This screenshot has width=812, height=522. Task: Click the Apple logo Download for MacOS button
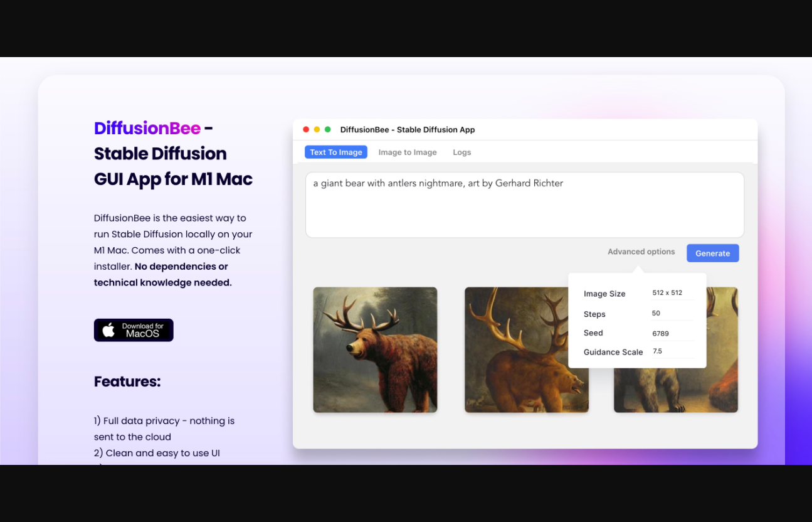coord(134,330)
